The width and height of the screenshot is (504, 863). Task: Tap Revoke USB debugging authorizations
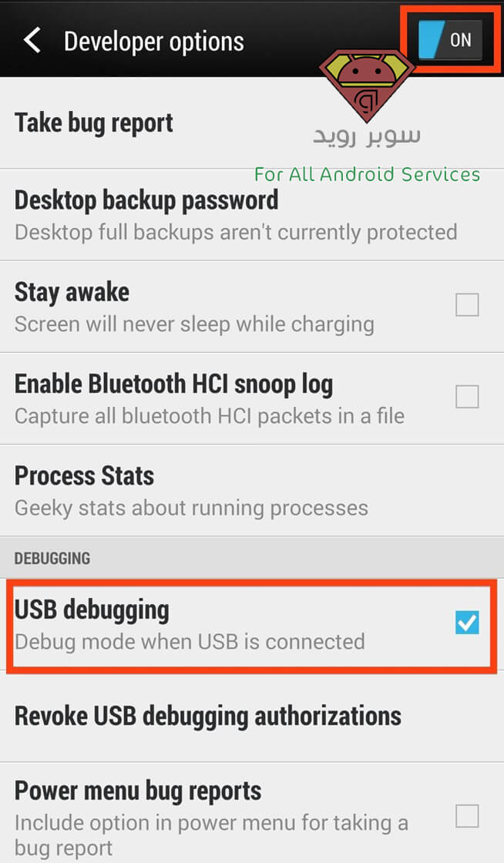[252, 716]
